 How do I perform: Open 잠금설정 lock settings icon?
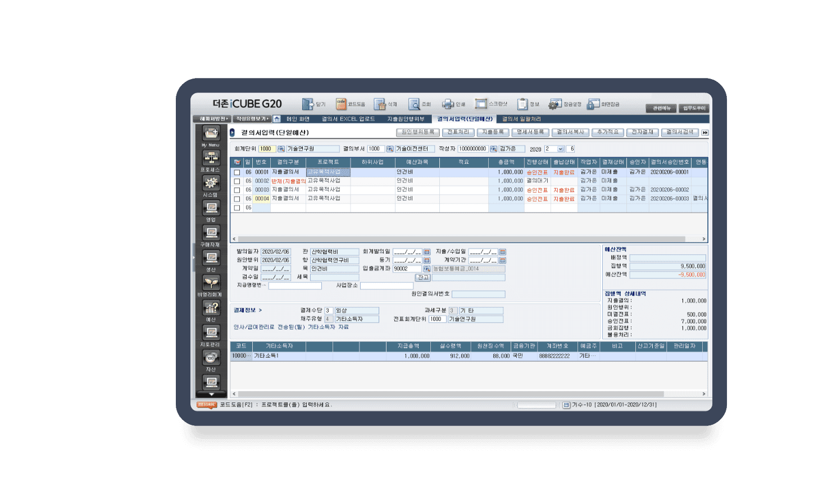[x=555, y=104]
